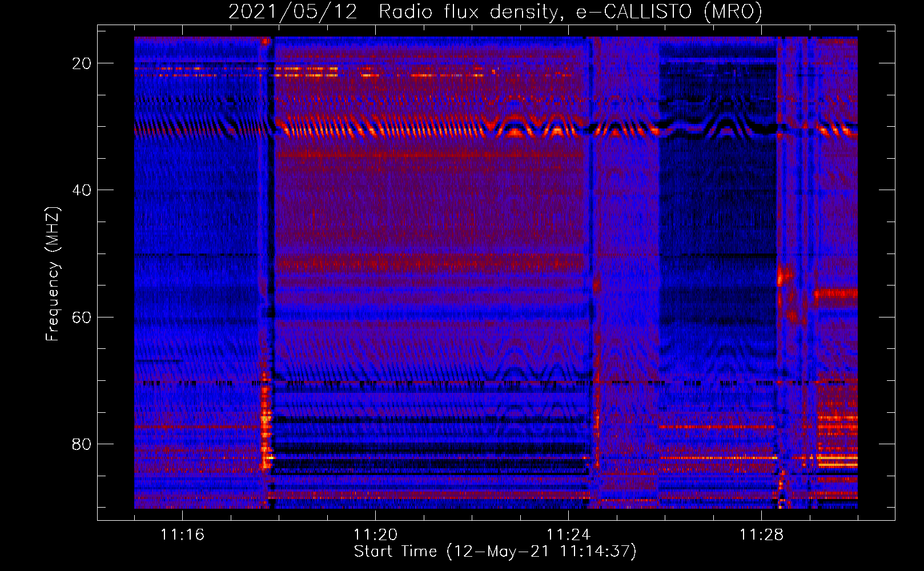Click the plot title '2021/05/12 Radio flux density, e-CALLISTO (MRO)'

[x=495, y=11]
